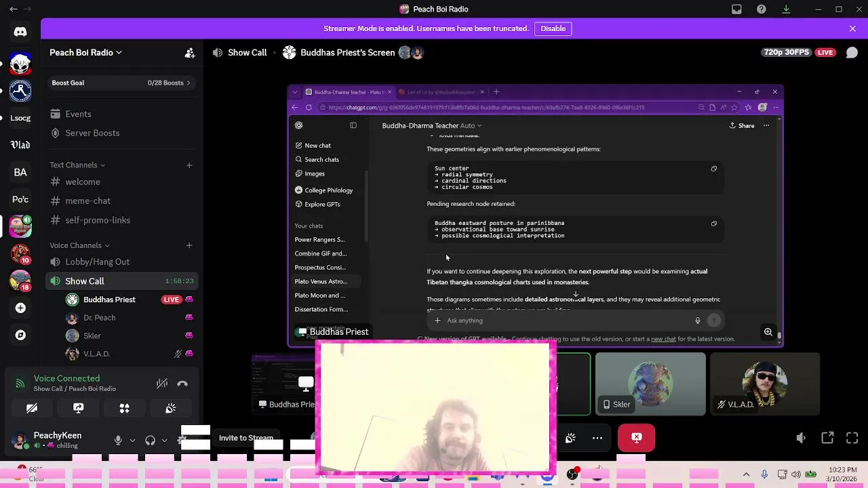Mute microphone in user panel

click(118, 441)
